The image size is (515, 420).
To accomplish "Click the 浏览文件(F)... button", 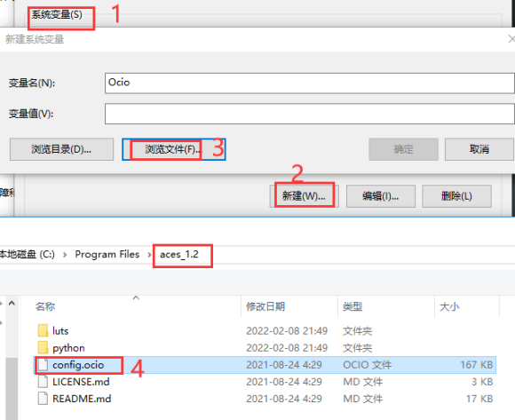I will click(174, 149).
